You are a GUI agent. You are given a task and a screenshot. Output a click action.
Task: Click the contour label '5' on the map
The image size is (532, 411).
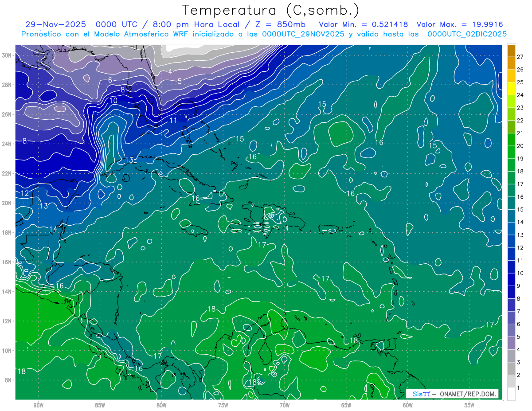pyautogui.click(x=180, y=81)
